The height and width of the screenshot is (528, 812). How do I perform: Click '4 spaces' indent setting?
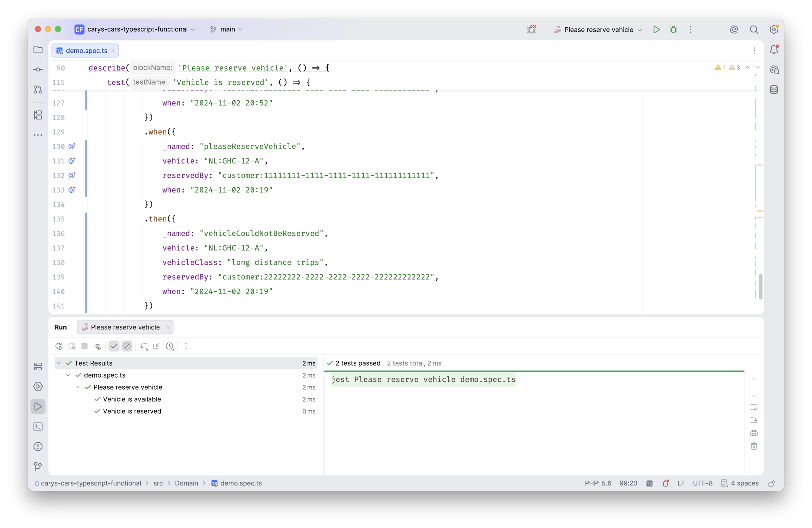pos(740,483)
